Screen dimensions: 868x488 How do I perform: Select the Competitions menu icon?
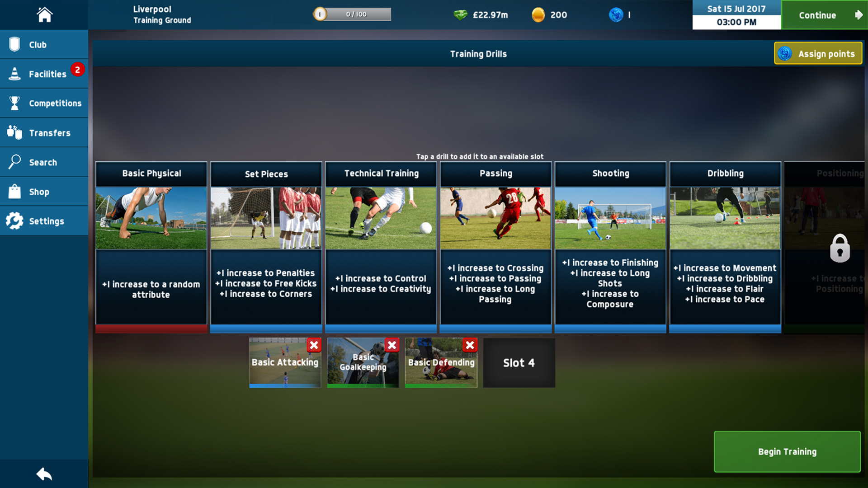[x=14, y=103]
